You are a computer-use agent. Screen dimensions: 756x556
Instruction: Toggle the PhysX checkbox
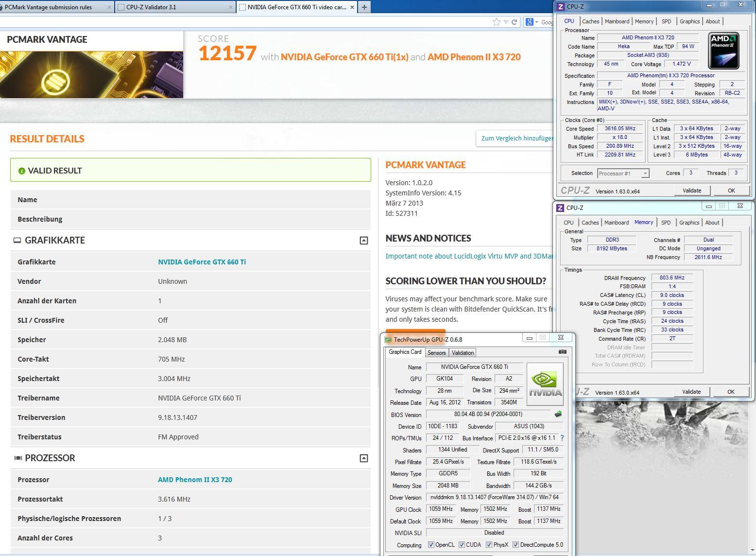tap(489, 545)
